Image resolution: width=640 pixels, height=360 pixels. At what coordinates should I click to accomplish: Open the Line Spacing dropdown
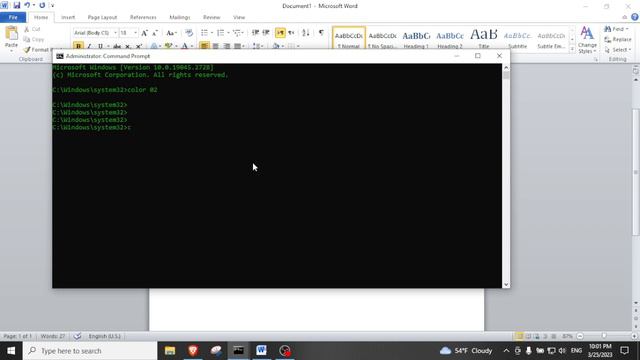tap(258, 46)
